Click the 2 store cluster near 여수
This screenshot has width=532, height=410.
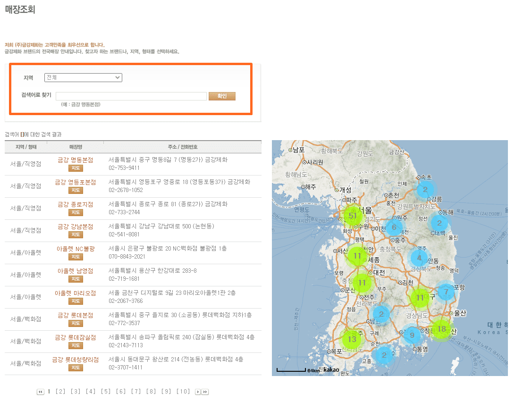pyautogui.click(x=384, y=355)
